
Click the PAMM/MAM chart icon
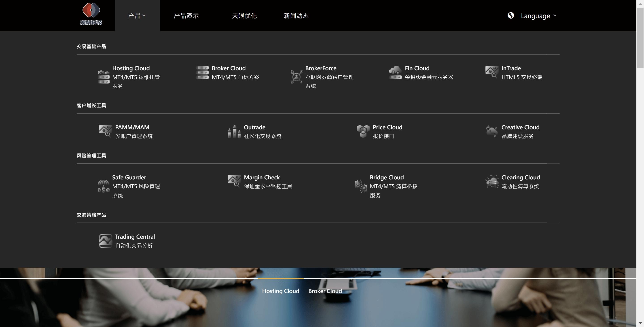pyautogui.click(x=106, y=132)
